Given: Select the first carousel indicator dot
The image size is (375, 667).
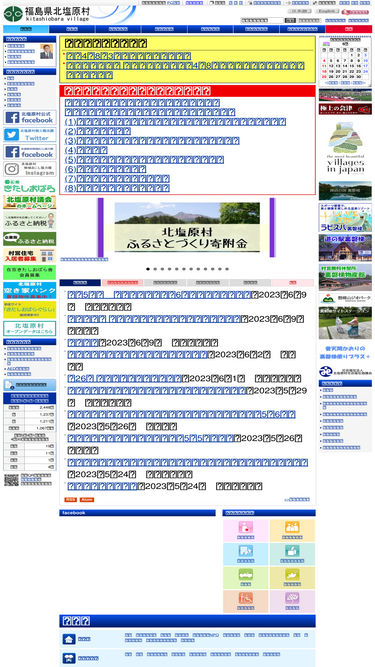Looking at the screenshot, I should click(148, 269).
